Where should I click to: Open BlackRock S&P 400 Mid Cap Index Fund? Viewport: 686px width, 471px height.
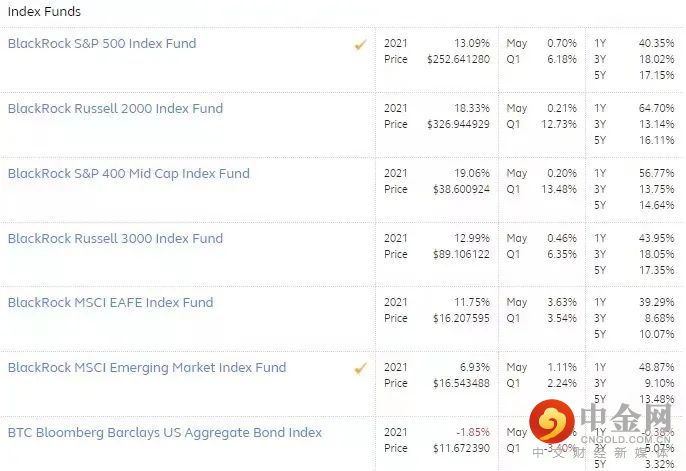pos(128,174)
